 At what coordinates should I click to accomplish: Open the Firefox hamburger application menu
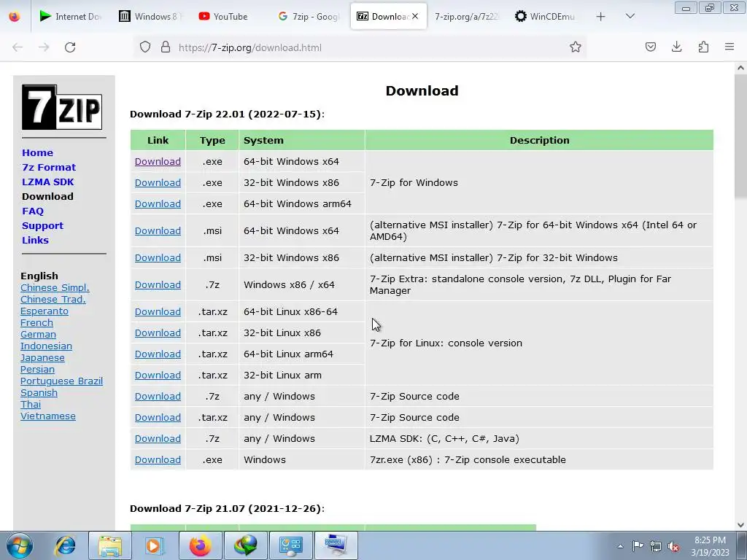[729, 47]
